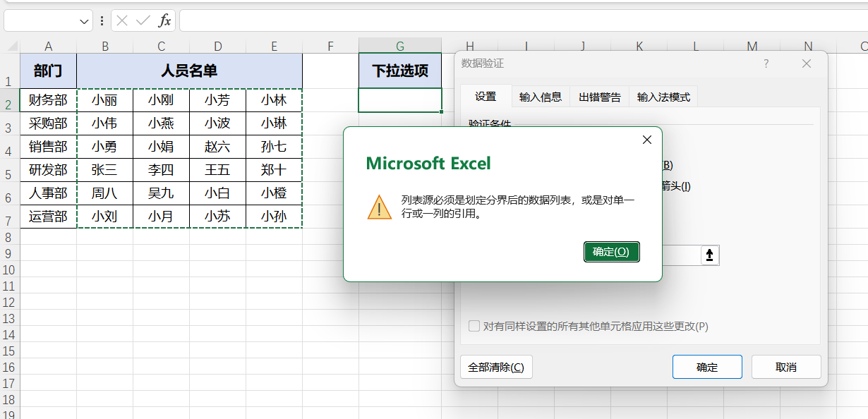Click the vertical dots handle beside Name Box
Viewport: 868px width, 419px height.
click(102, 21)
